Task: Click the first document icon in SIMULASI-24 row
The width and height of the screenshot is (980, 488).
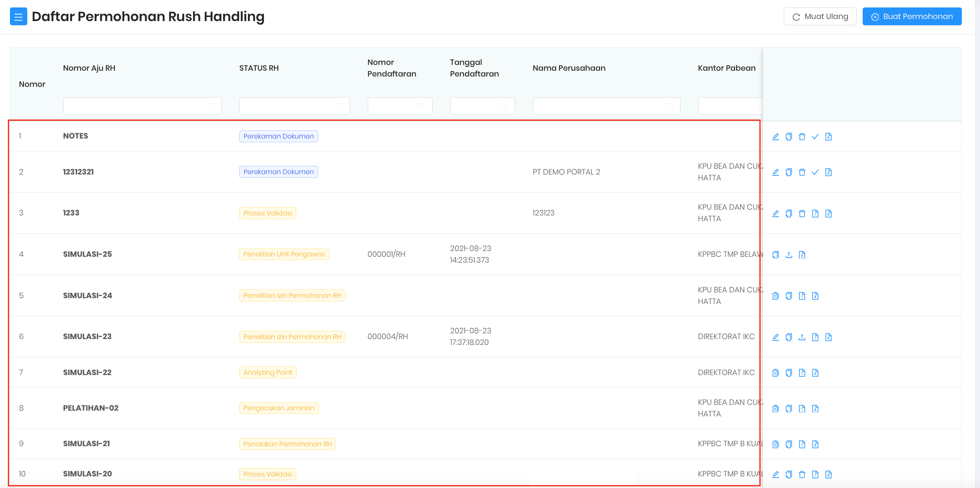Action: point(775,296)
